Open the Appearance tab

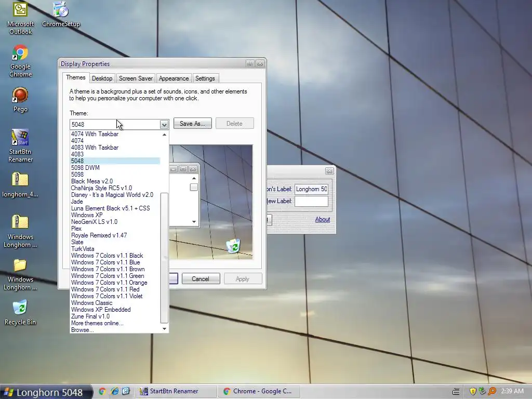click(174, 78)
